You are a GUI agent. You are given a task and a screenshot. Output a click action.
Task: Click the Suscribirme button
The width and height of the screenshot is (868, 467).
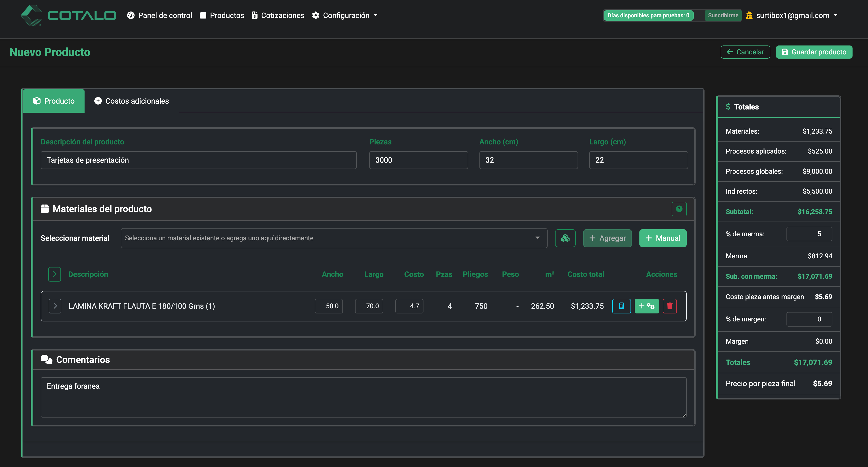(x=723, y=15)
